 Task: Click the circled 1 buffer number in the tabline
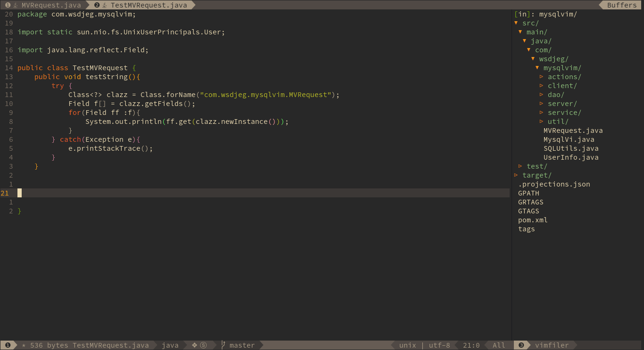(8, 5)
